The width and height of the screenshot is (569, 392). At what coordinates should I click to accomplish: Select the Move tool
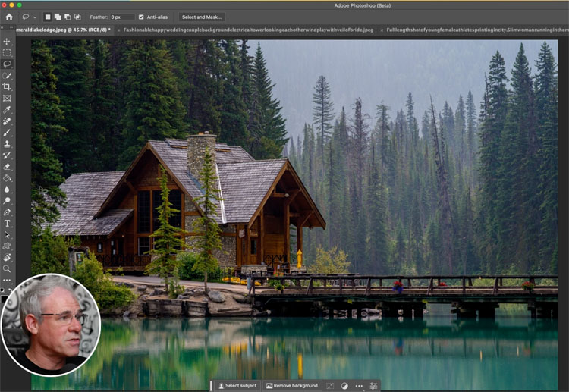(7, 42)
